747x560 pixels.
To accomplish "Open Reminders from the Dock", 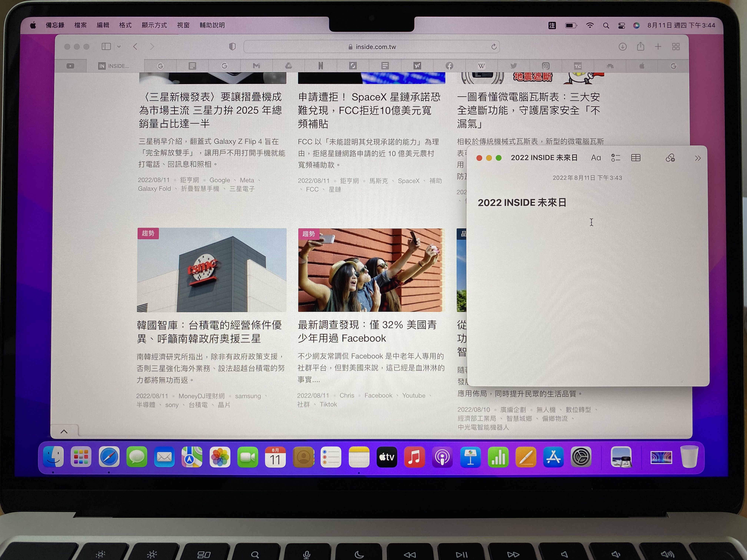I will point(331,457).
